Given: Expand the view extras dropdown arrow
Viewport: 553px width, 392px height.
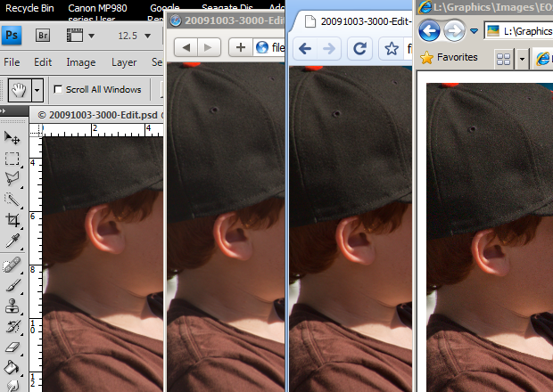Looking at the screenshot, I should pyautogui.click(x=91, y=36).
